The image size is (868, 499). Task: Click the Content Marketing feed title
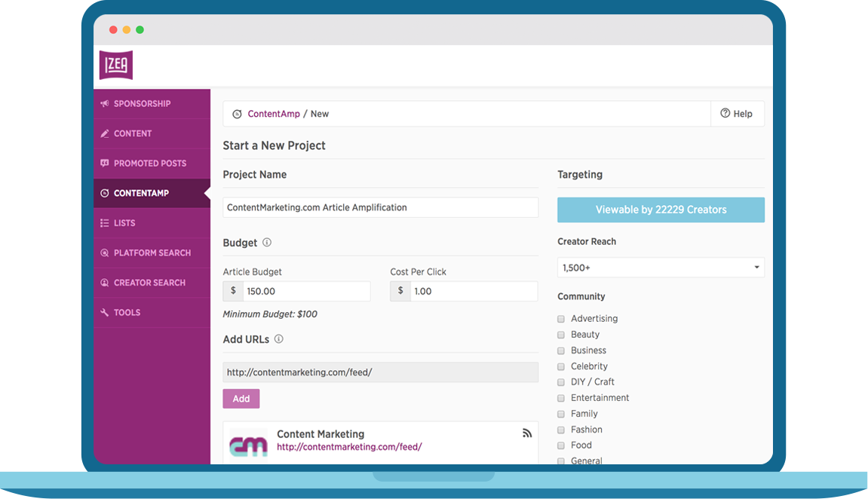click(321, 434)
